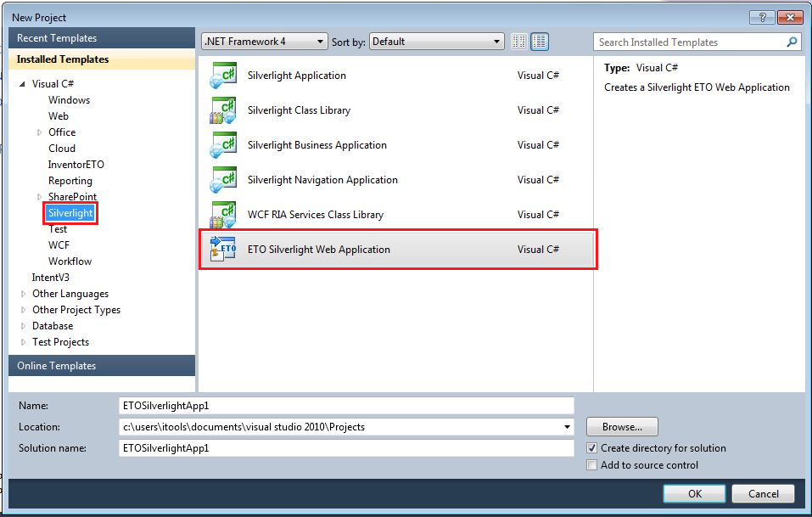This screenshot has width=812, height=517.
Task: Open the Location path dropdown arrow
Action: (x=567, y=427)
